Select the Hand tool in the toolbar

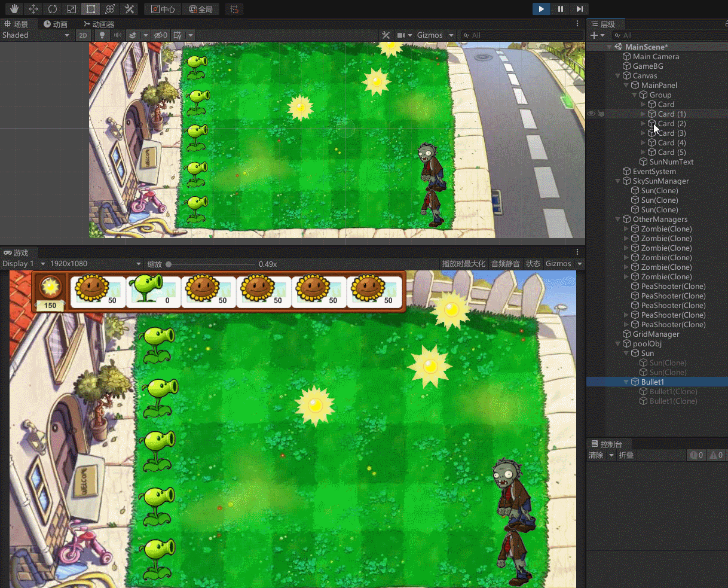click(14, 9)
